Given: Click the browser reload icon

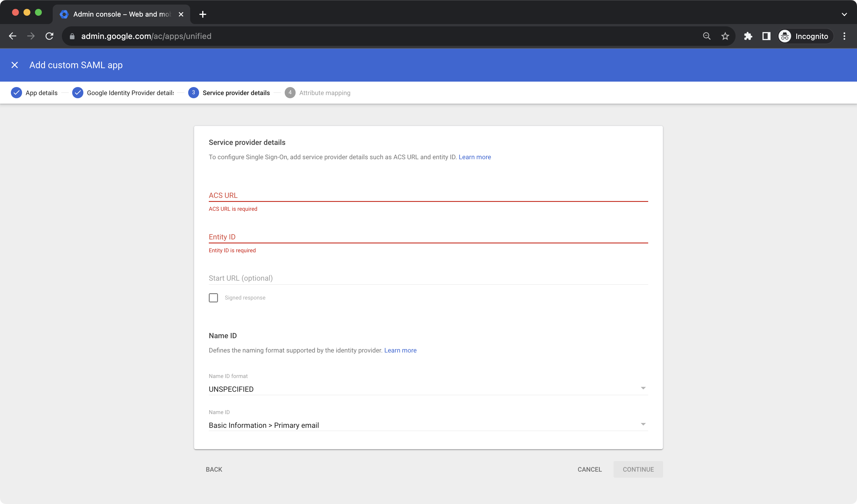Looking at the screenshot, I should 50,36.
